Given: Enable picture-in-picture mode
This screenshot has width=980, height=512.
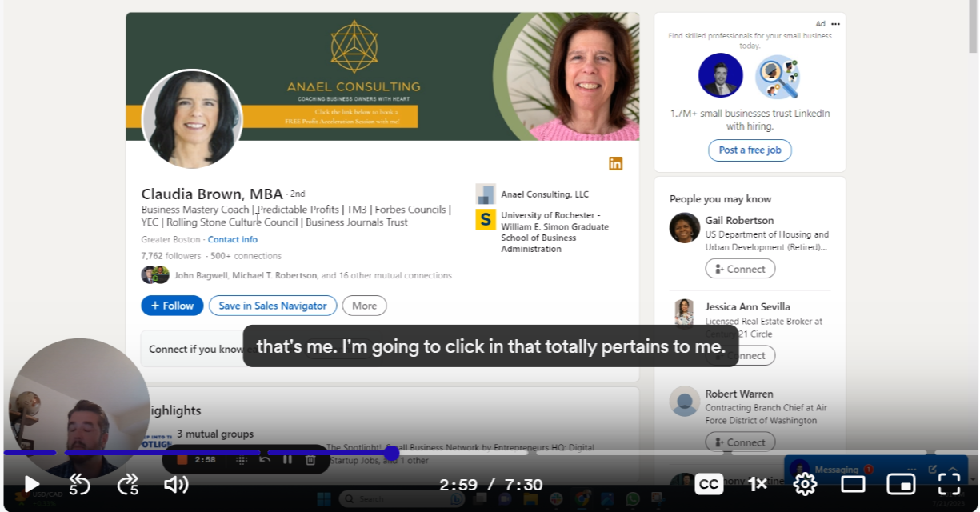Looking at the screenshot, I should (x=901, y=484).
